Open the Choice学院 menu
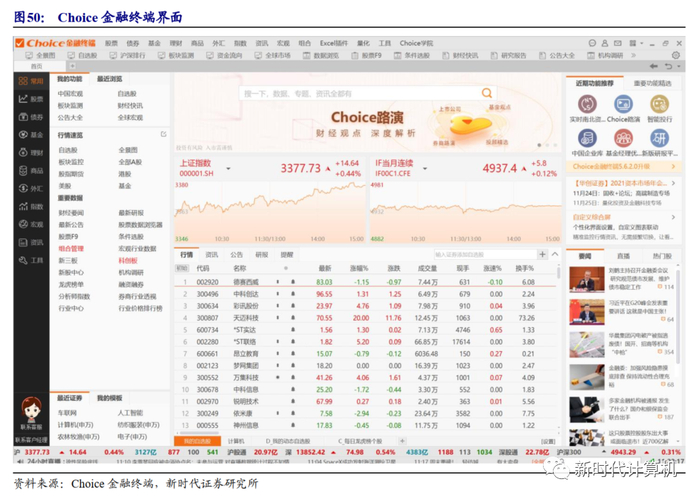The image size is (700, 500). coord(417,43)
